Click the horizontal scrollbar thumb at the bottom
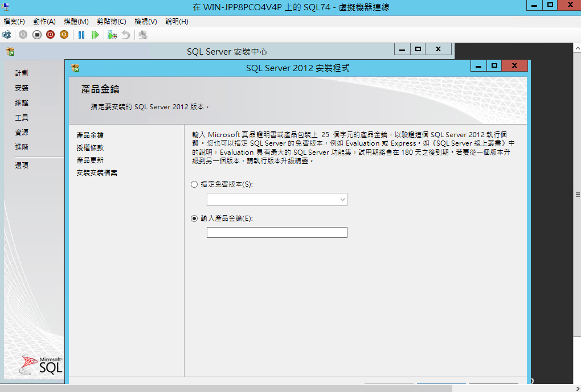The width and height of the screenshot is (581, 392). [x=226, y=388]
